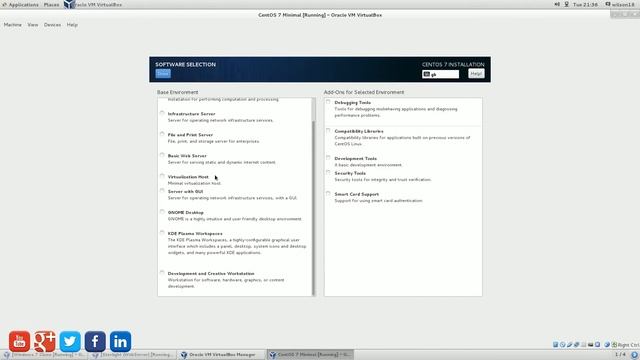This screenshot has width=640, height=360.
Task: Open the Machine menu
Action: click(13, 25)
